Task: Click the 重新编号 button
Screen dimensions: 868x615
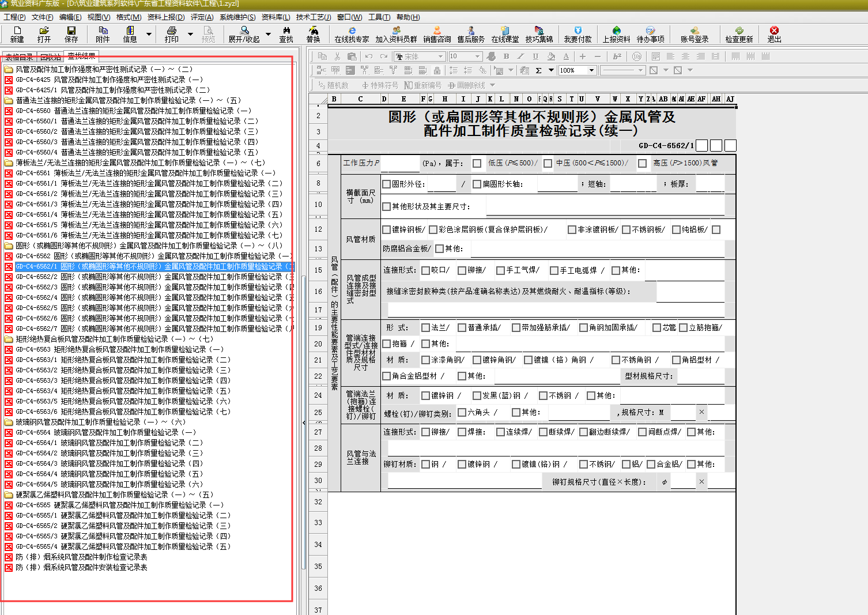Action: (x=422, y=85)
